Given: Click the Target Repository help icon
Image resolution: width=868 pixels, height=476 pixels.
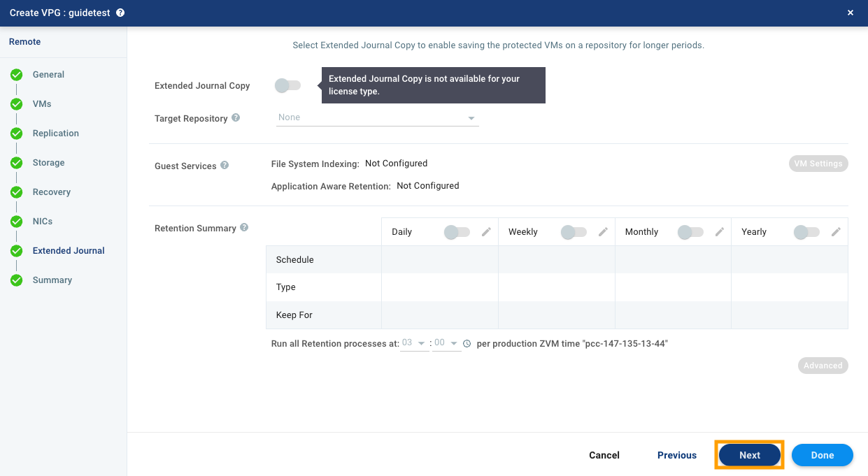Looking at the screenshot, I should pos(236,118).
